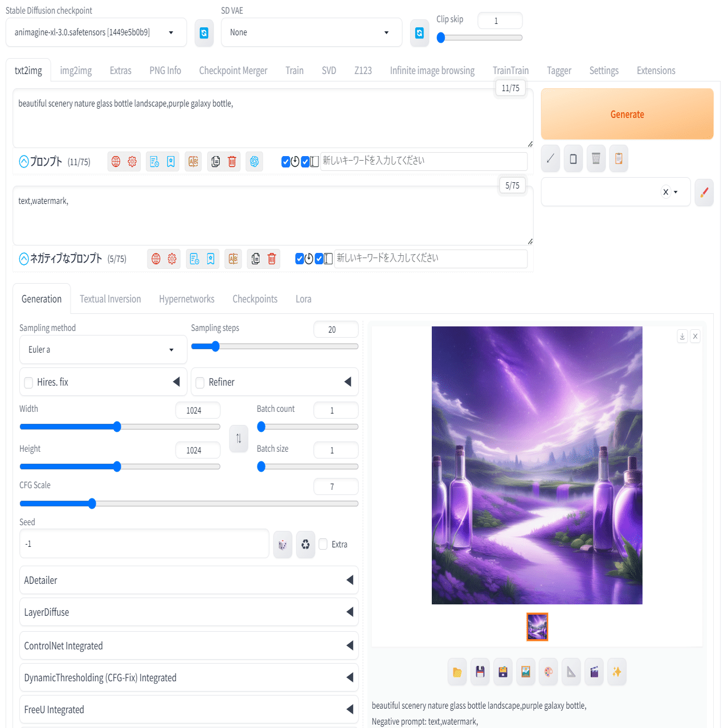Open the Stable Diffusion checkpoint dropdown
The width and height of the screenshot is (728, 728).
96,32
